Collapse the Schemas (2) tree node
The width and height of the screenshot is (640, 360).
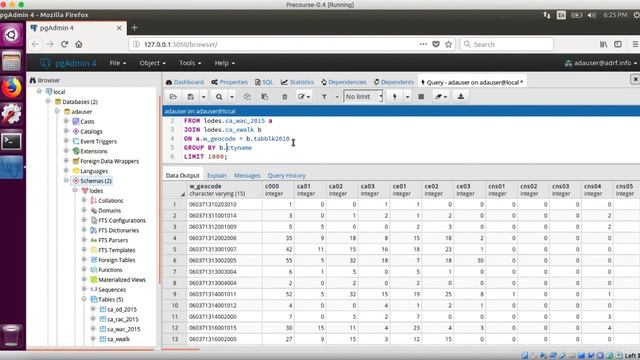coord(66,180)
